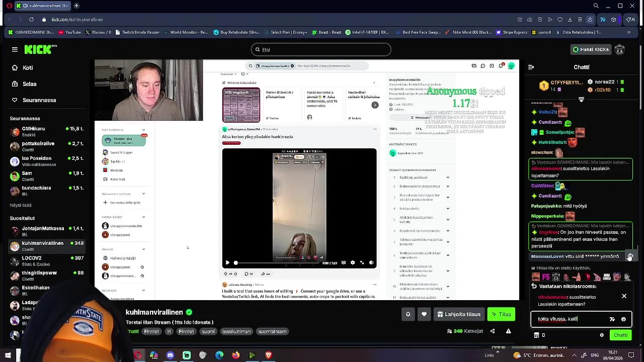
Task: Reload the browser page
Action: pos(31,20)
